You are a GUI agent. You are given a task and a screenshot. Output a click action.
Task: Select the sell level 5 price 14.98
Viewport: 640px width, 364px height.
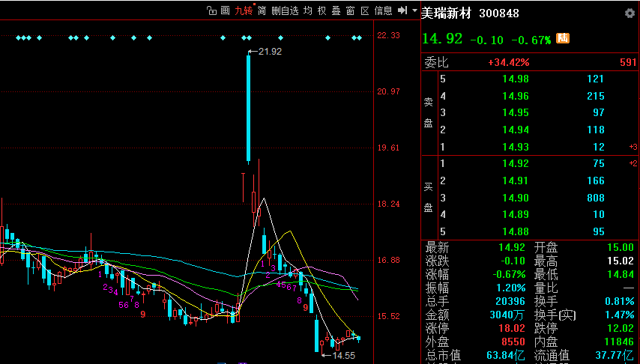(516, 79)
